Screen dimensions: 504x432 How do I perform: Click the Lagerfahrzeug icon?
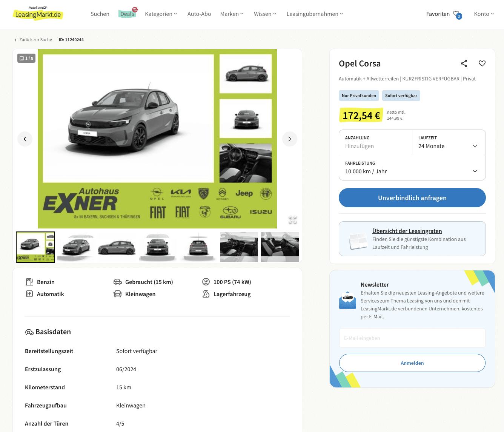click(x=206, y=294)
